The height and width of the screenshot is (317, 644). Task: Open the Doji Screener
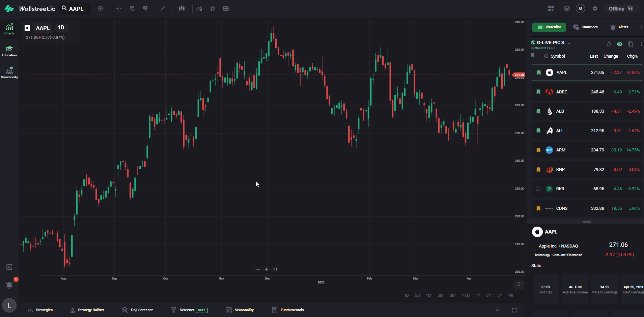point(137,310)
